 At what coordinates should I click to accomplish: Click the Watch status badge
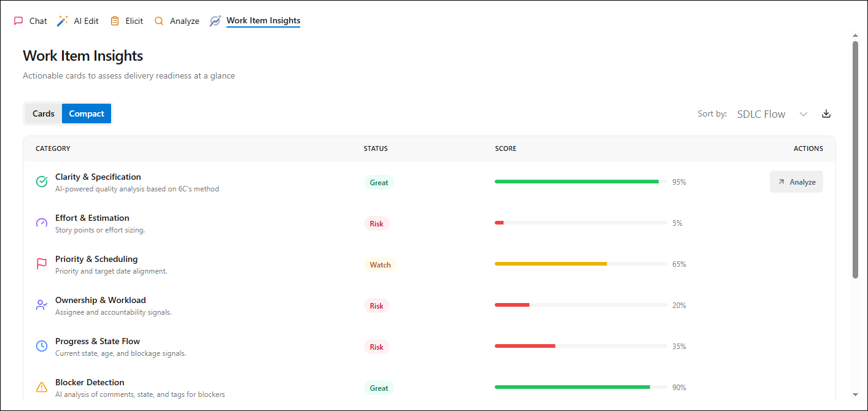(x=380, y=264)
